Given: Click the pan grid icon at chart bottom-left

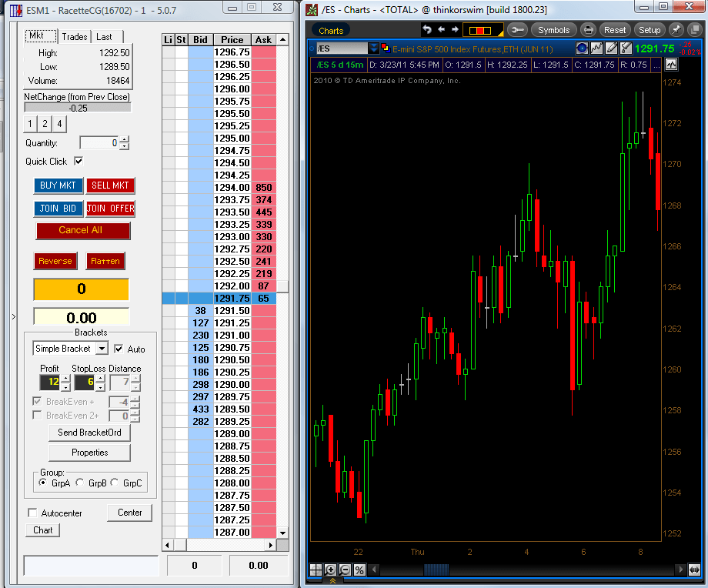Looking at the screenshot, I should [316, 570].
